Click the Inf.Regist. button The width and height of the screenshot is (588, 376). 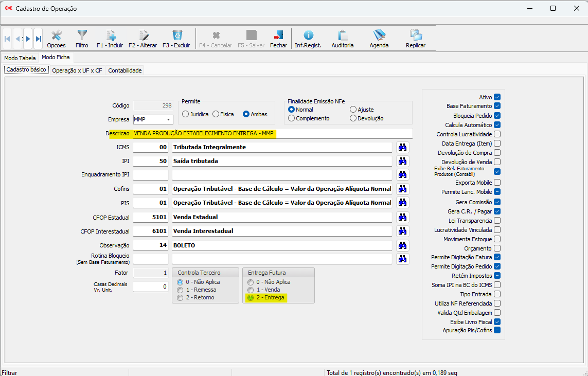click(308, 39)
